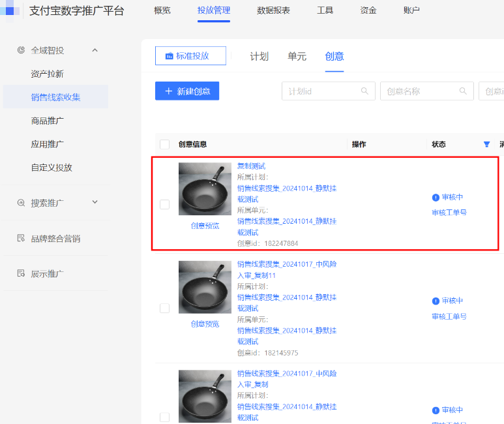Open the 数据报表 top menu
The image size is (504, 424).
[273, 10]
